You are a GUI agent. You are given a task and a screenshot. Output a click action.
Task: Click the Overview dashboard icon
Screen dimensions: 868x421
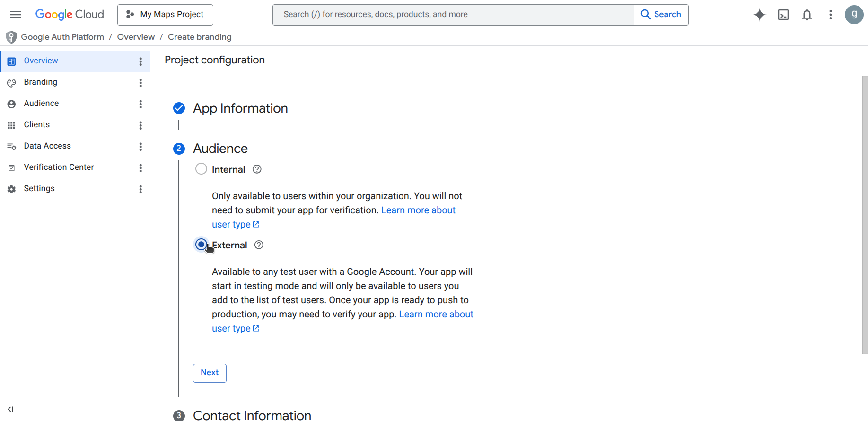(12, 61)
